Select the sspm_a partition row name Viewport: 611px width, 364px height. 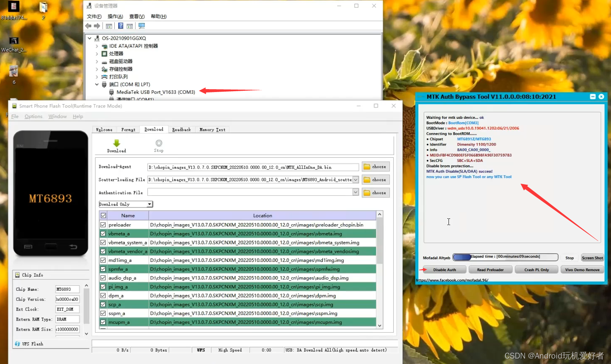tap(117, 313)
